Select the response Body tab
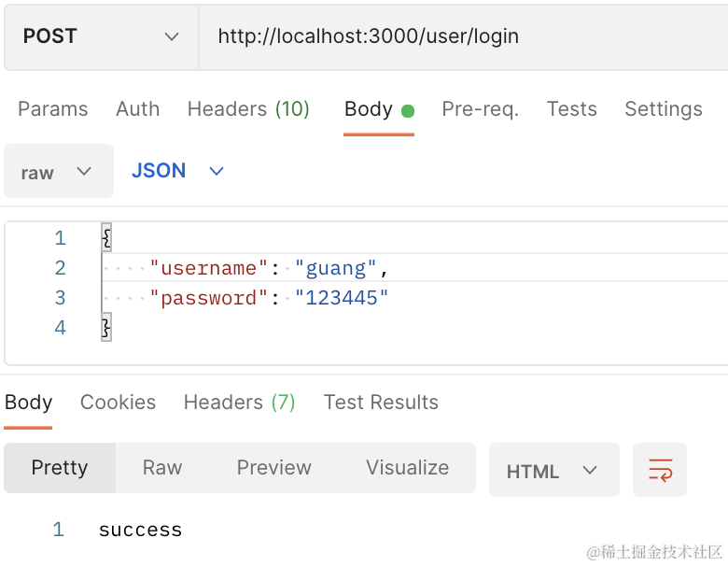The image size is (728, 566). (x=29, y=403)
